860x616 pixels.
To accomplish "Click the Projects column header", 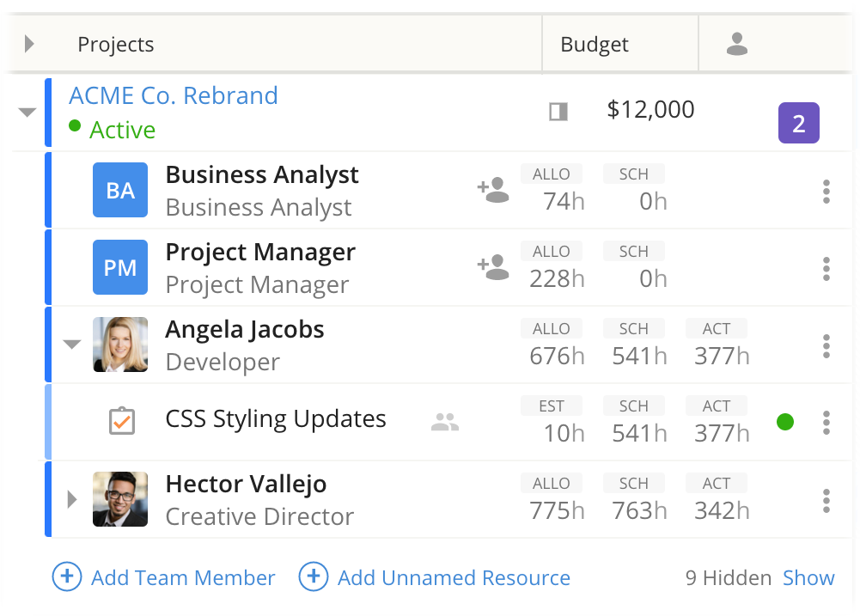I will tap(116, 45).
